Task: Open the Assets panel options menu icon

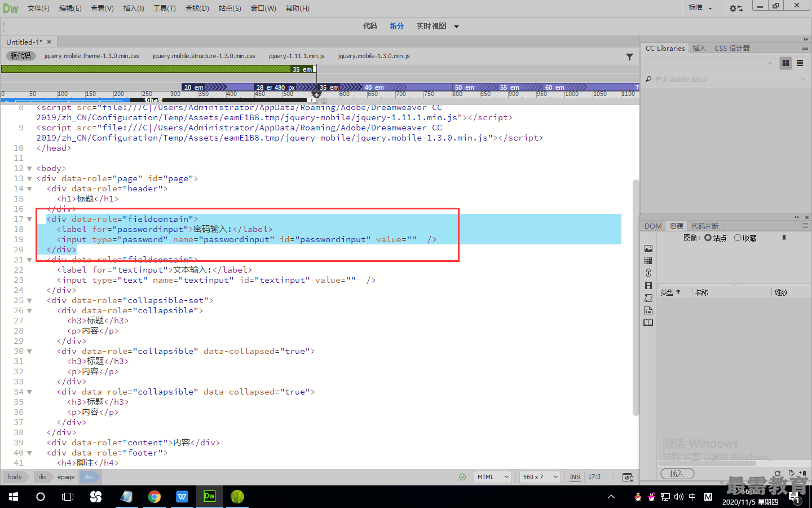Action: coord(805,226)
